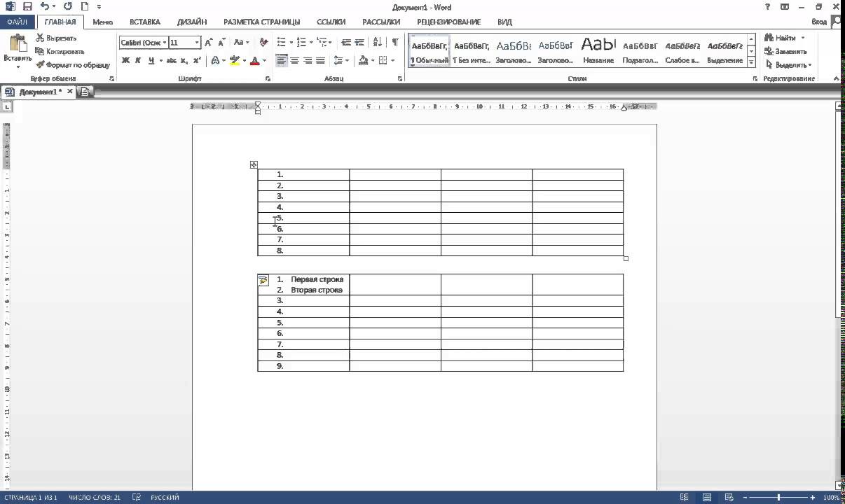Close the Документ1 tab

[x=69, y=92]
